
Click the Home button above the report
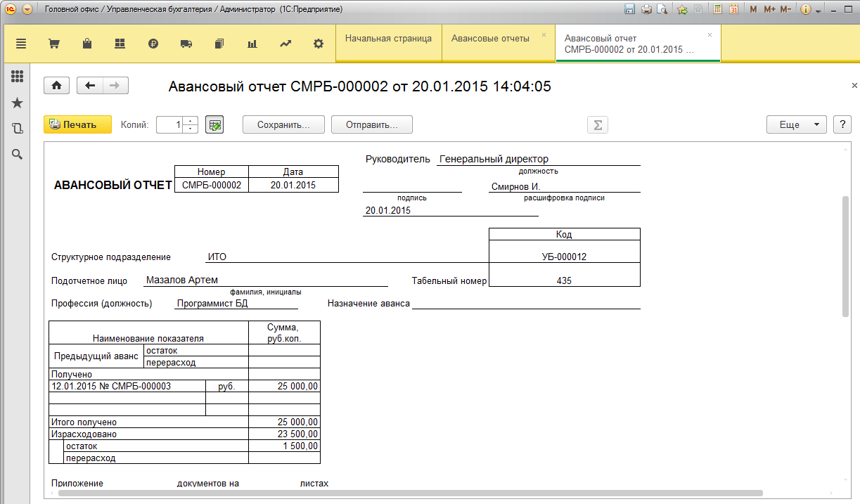coord(56,85)
